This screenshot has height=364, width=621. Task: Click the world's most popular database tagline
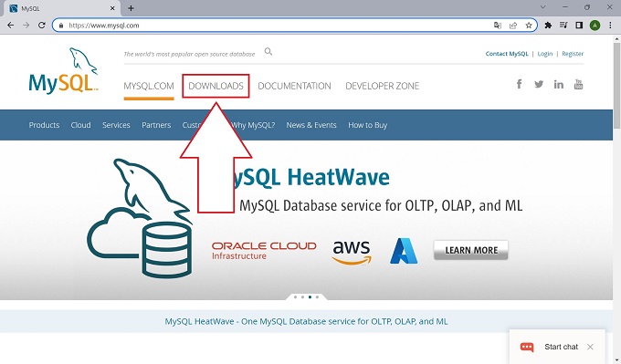189,54
